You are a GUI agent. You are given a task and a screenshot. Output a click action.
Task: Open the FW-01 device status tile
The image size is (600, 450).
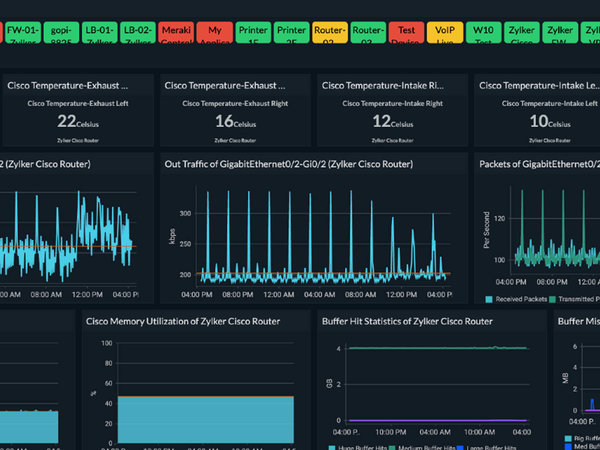(x=23, y=33)
